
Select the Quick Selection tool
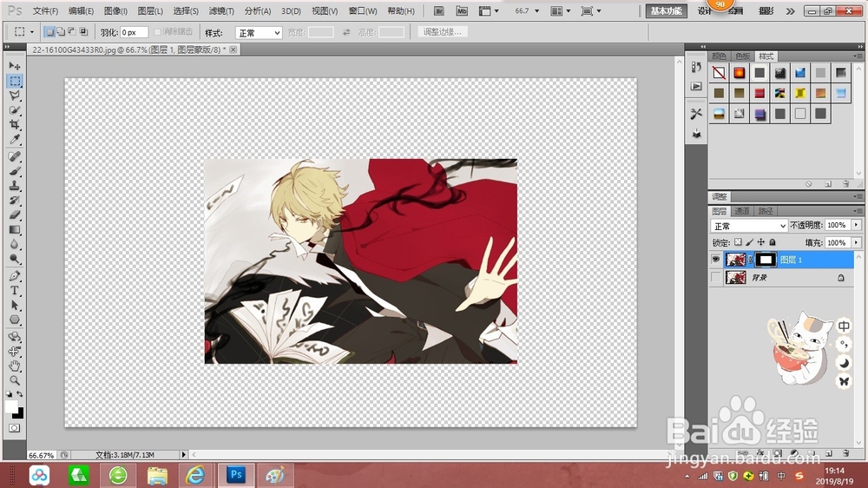(15, 110)
